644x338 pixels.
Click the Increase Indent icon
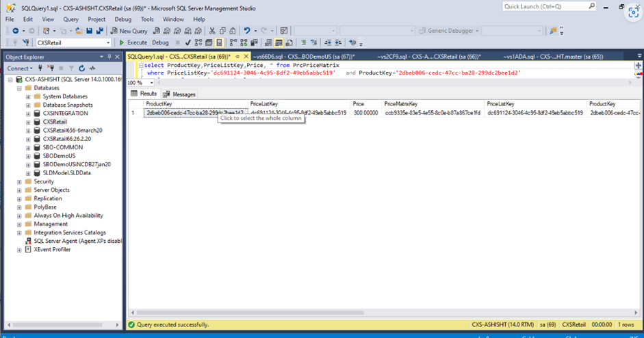tap(338, 42)
